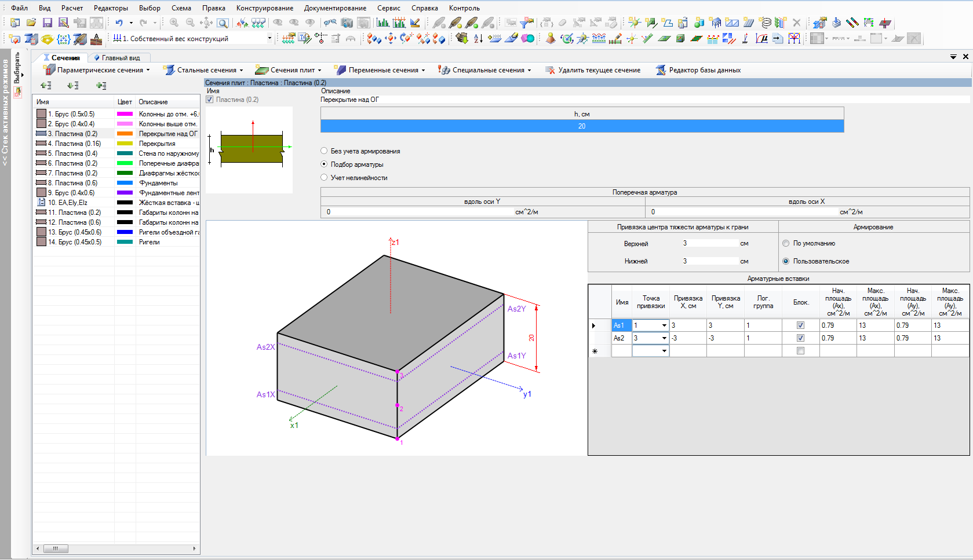Expand Параметрические сечения dropdown
Image resolution: width=973 pixels, height=560 pixels.
coord(148,70)
